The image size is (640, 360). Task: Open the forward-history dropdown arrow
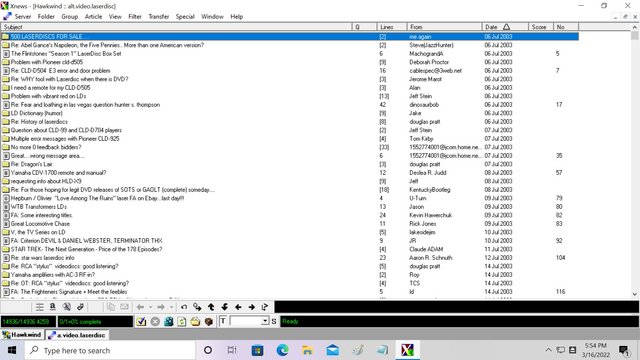[171, 307]
